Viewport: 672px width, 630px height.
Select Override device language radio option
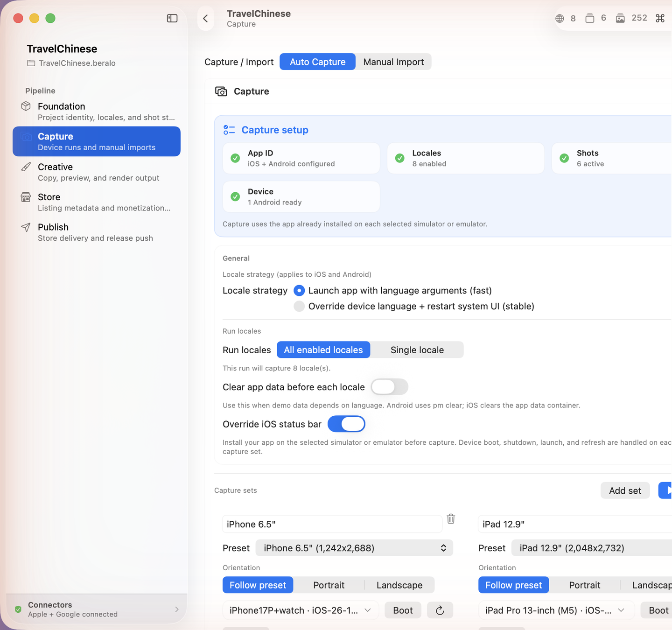coord(299,307)
